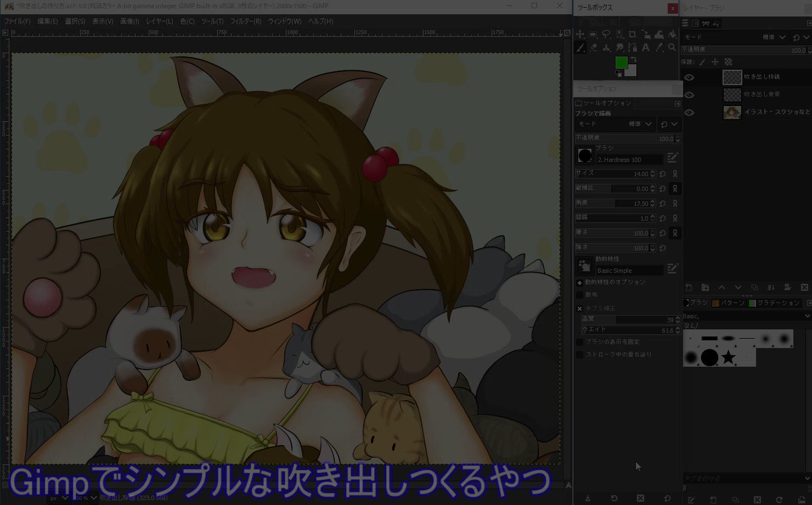Screen dimensions: 812x505
Task: Click the brush preview in tool options
Action: click(x=585, y=156)
